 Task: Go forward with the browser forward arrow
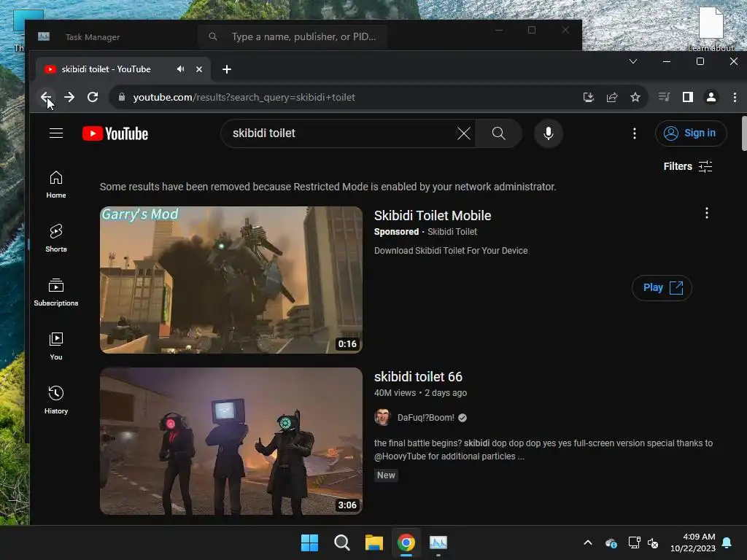tap(69, 97)
